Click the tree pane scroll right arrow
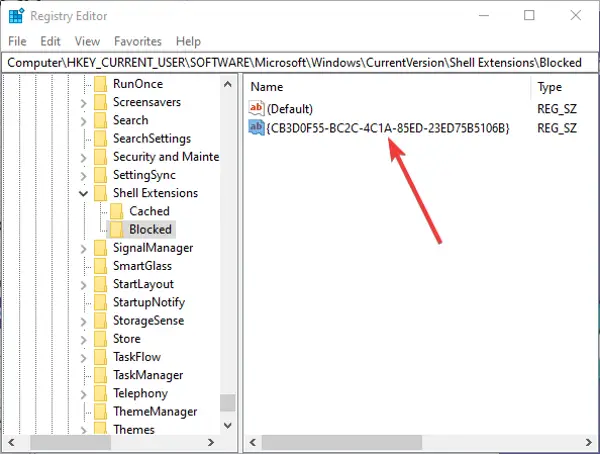Image resolution: width=600 pixels, height=454 pixels. (x=210, y=442)
